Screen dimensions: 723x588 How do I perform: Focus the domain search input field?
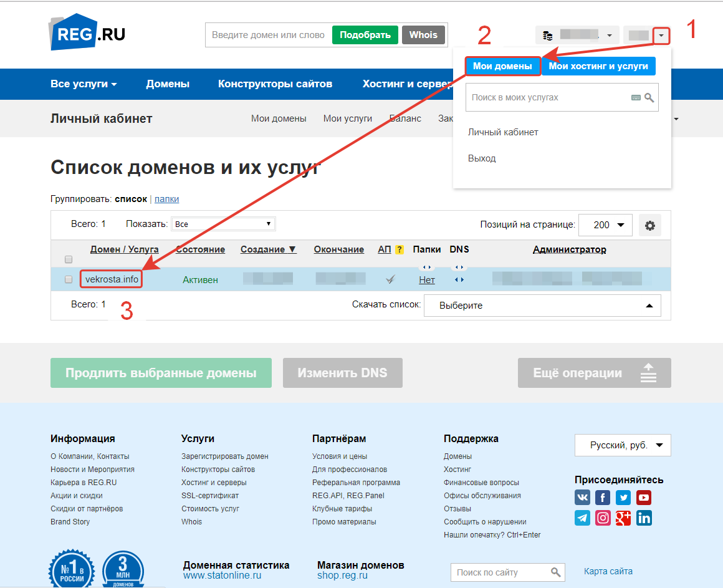pyautogui.click(x=269, y=35)
